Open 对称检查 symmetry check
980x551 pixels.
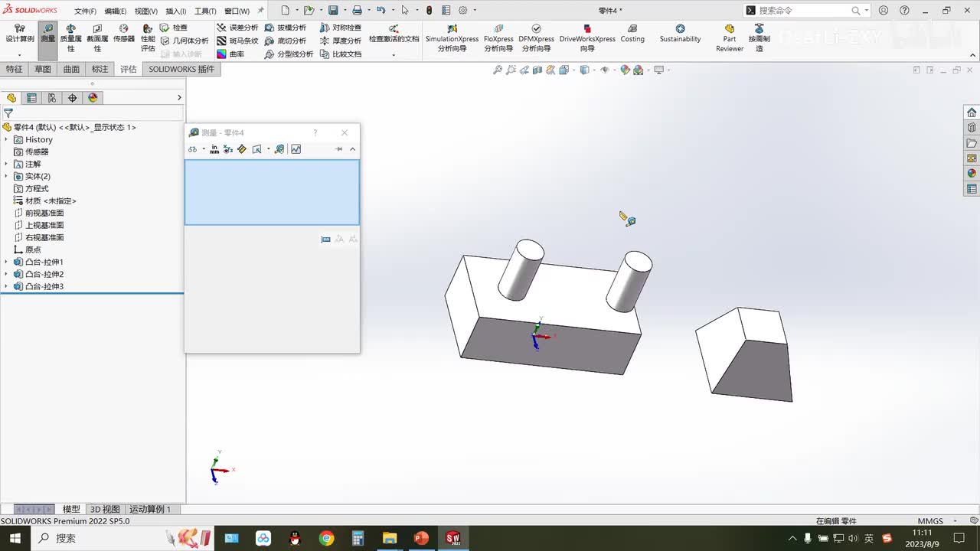[x=340, y=28]
